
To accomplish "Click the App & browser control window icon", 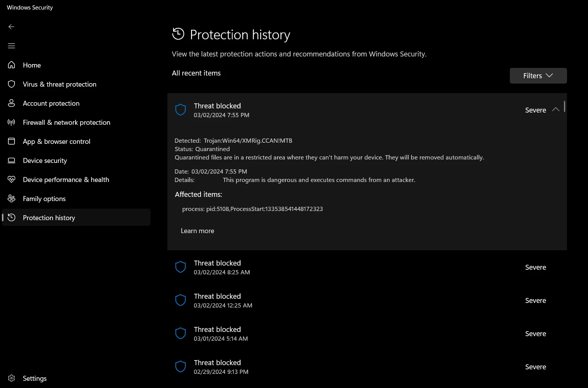I will click(x=11, y=141).
